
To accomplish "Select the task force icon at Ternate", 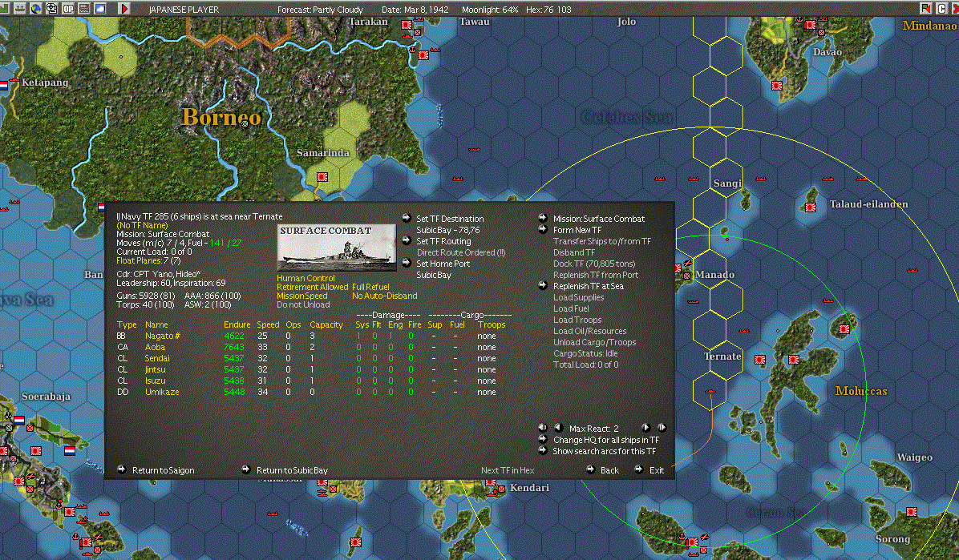I will point(710,391).
